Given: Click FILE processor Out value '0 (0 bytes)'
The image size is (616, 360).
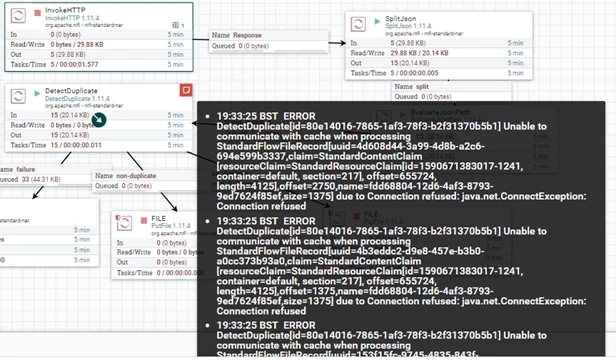Looking at the screenshot, I should point(171,262).
